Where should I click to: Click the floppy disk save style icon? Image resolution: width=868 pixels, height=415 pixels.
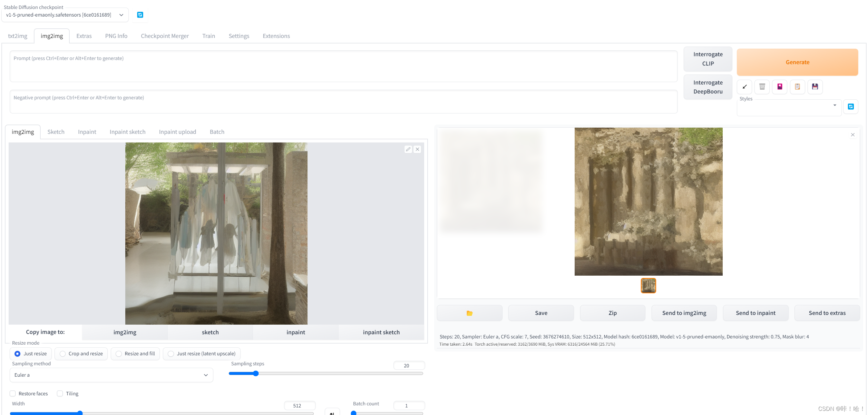815,87
